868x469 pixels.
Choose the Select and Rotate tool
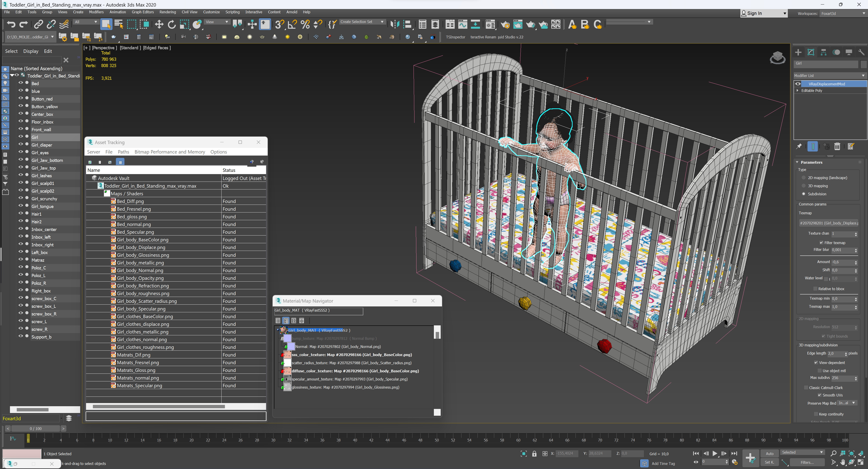(x=171, y=24)
